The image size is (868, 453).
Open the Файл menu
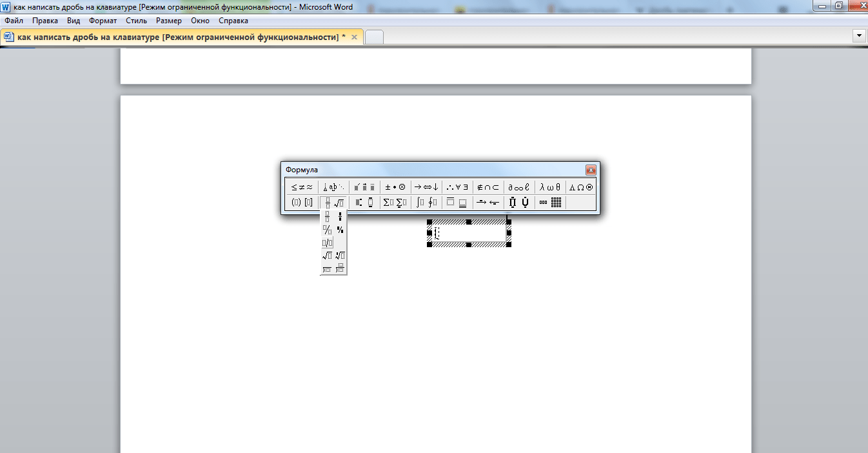[14, 21]
